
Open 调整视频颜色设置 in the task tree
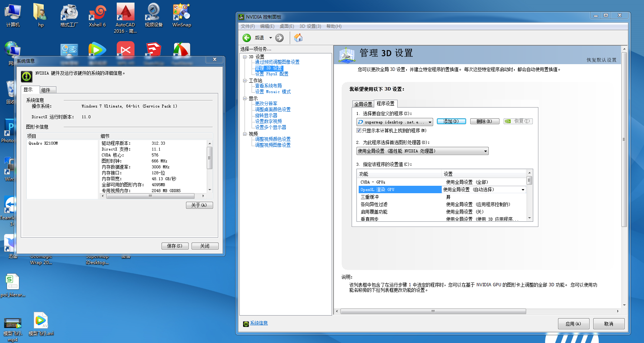click(x=273, y=139)
